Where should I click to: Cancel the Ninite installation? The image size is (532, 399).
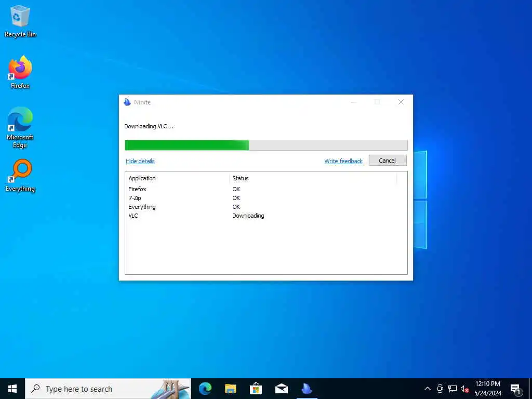click(x=388, y=161)
